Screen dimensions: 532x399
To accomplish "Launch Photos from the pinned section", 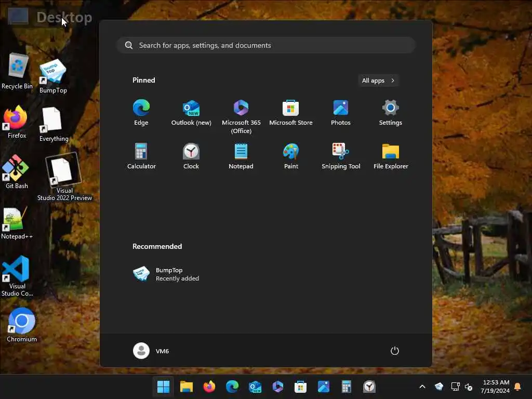I will [x=341, y=113].
